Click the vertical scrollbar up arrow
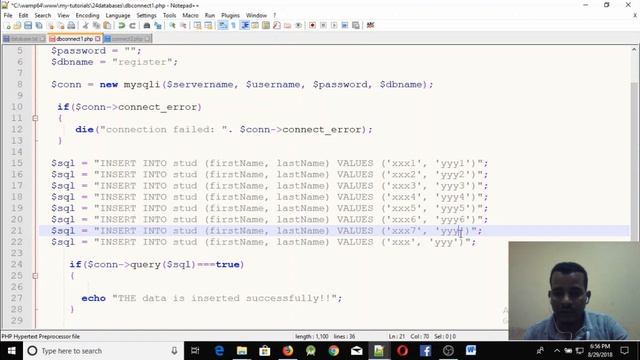 [634, 50]
